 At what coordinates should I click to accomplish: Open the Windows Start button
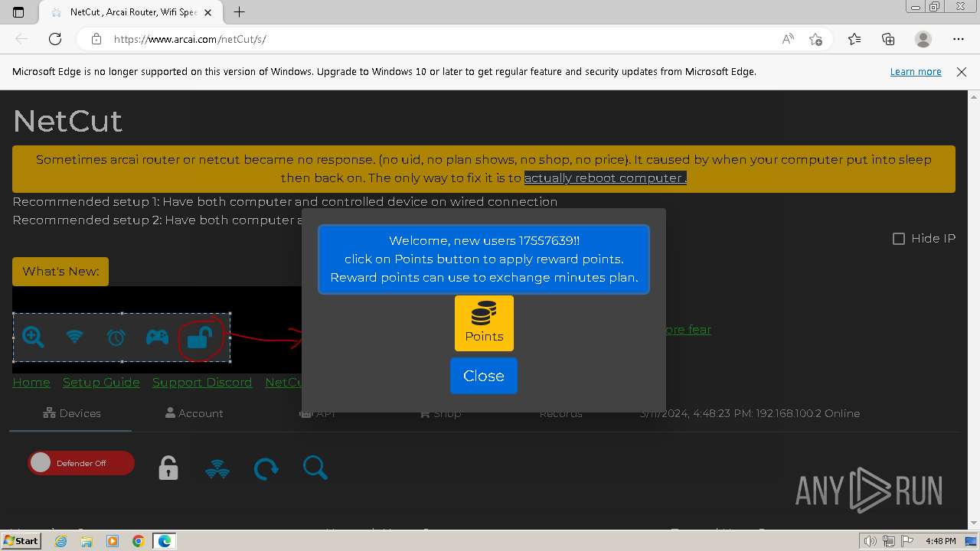[21, 541]
